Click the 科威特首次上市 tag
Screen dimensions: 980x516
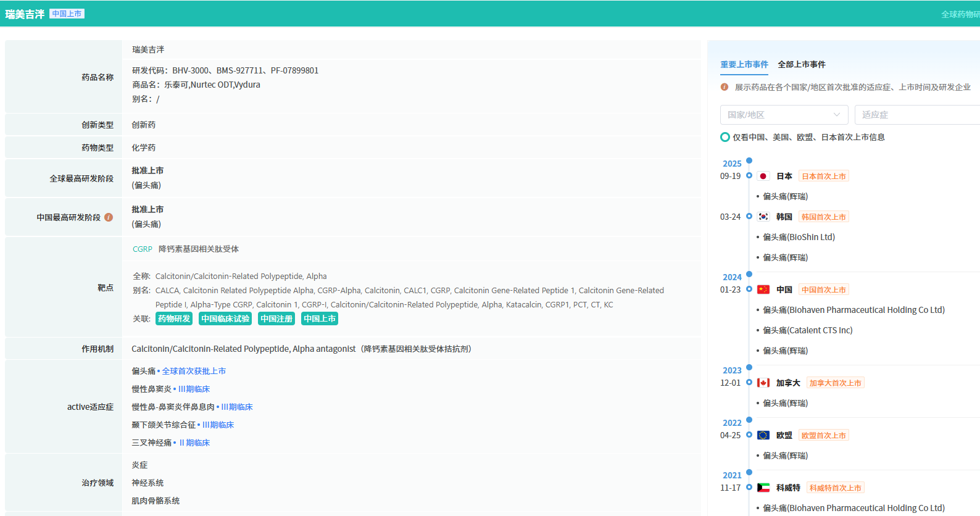(x=836, y=488)
